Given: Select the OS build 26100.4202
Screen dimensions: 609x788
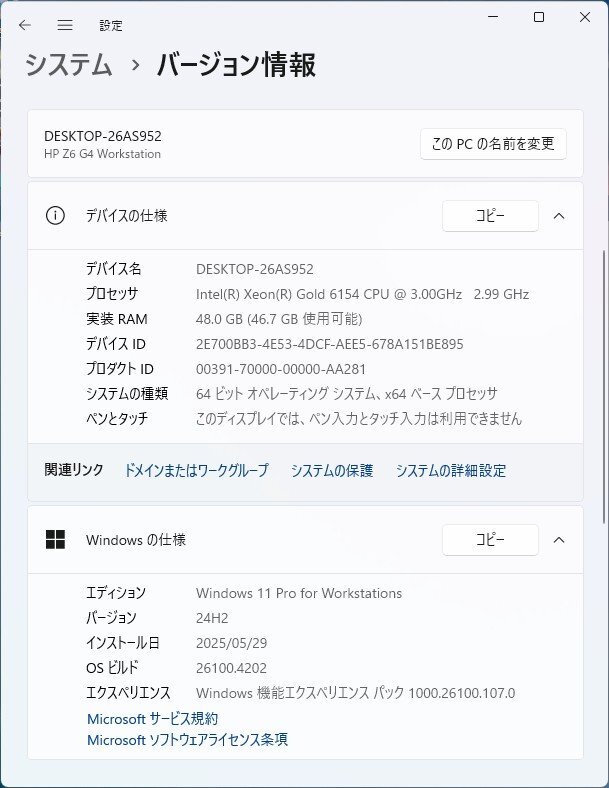Looking at the screenshot, I should tap(231, 668).
